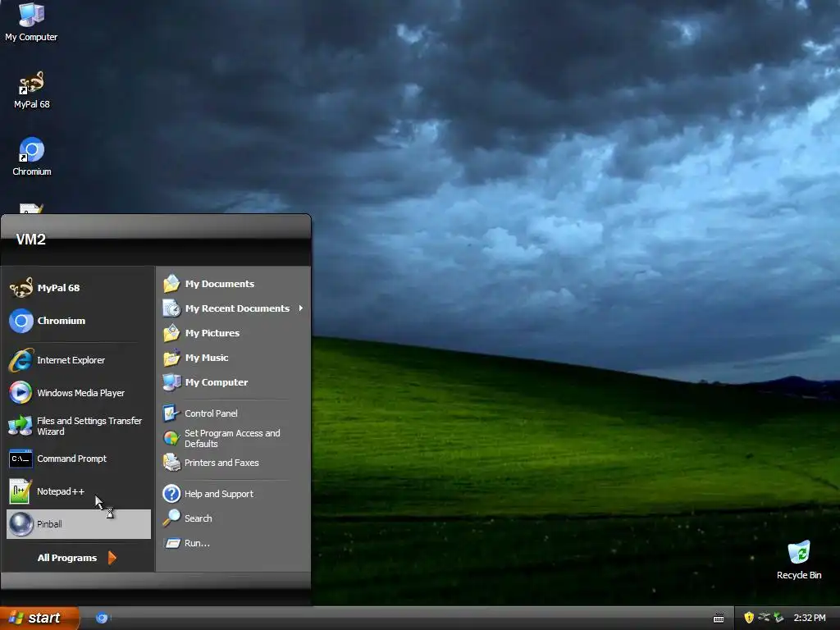The height and width of the screenshot is (630, 840).
Task: Open Command Prompt from Start menu
Action: click(78, 459)
